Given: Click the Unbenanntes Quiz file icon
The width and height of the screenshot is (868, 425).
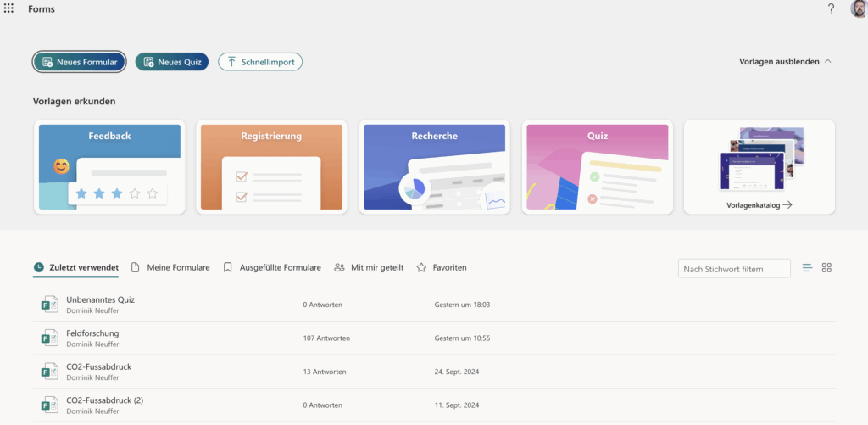Looking at the screenshot, I should coord(50,305).
